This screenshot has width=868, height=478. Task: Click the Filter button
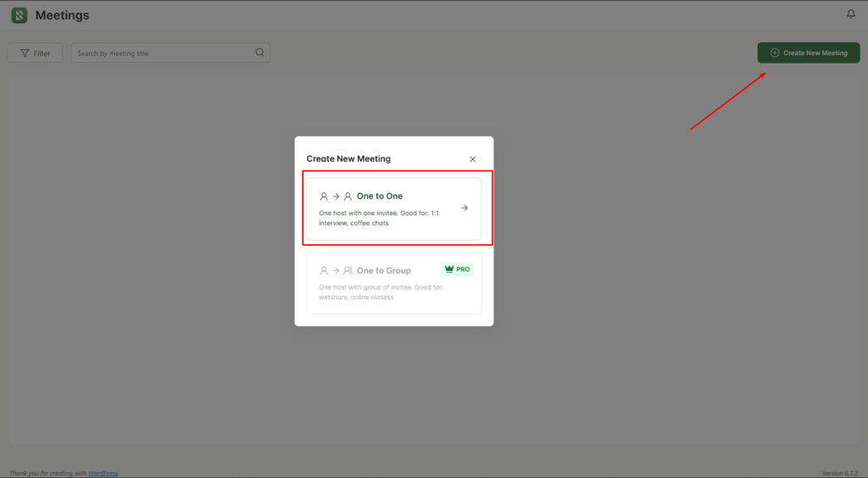tap(35, 53)
